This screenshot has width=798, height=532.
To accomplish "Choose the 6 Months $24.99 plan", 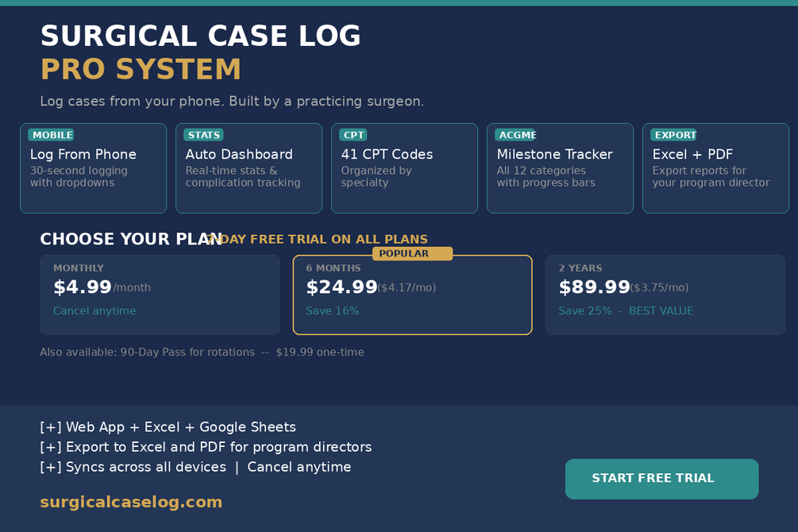I will [x=413, y=295].
